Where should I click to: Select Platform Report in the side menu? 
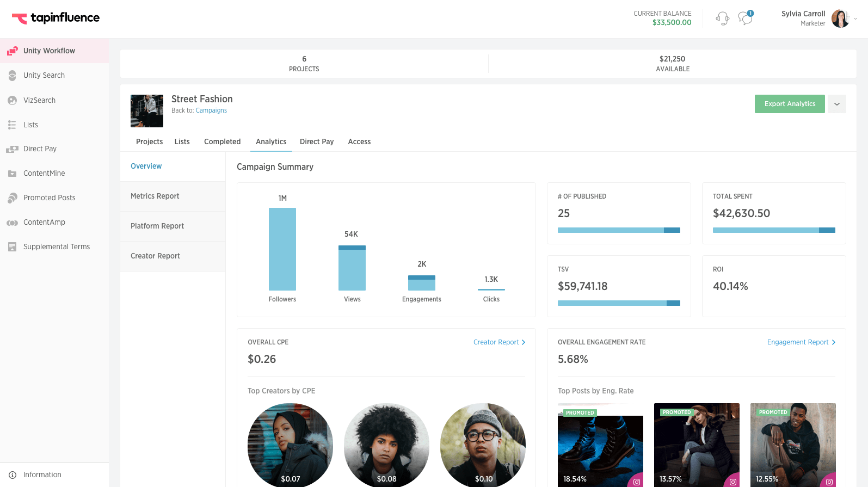coord(157,226)
